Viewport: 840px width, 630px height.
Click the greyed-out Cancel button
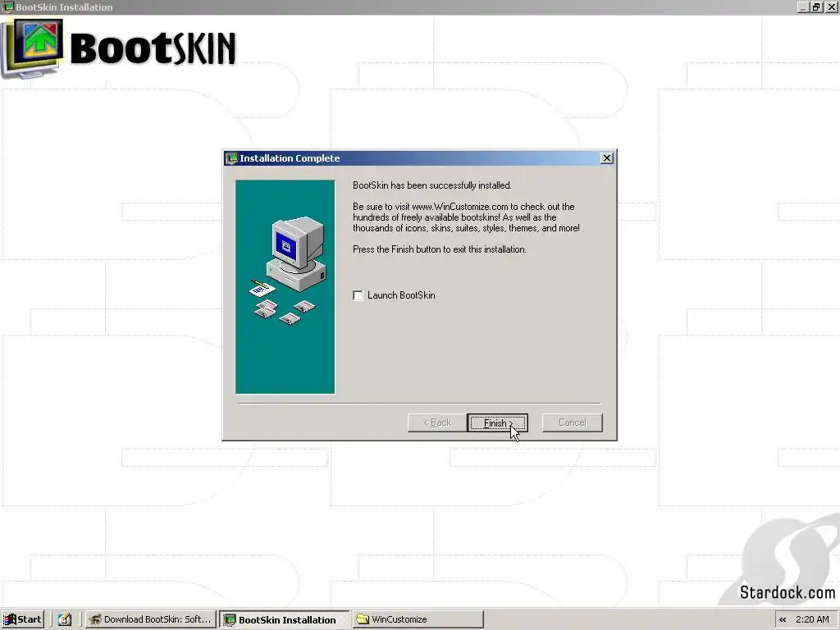(572, 422)
